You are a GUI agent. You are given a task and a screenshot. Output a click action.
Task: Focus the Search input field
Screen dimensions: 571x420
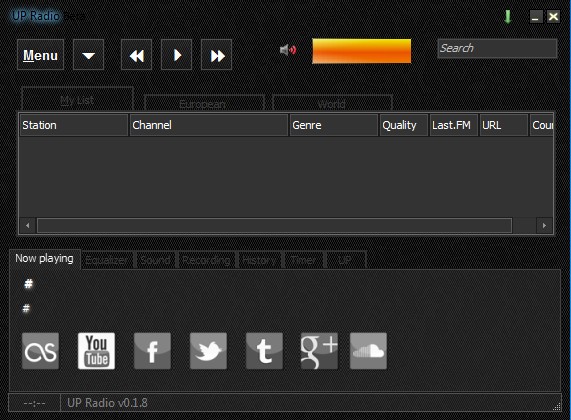(x=497, y=48)
